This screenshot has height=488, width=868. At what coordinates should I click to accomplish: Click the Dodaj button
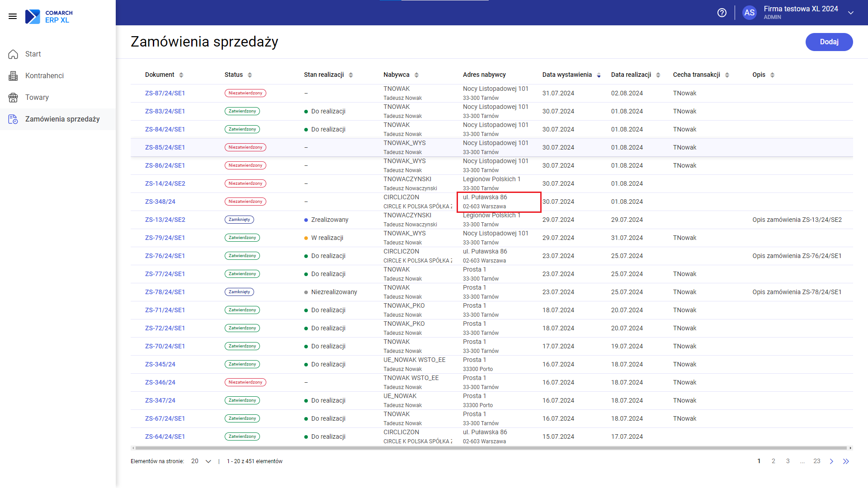click(829, 42)
